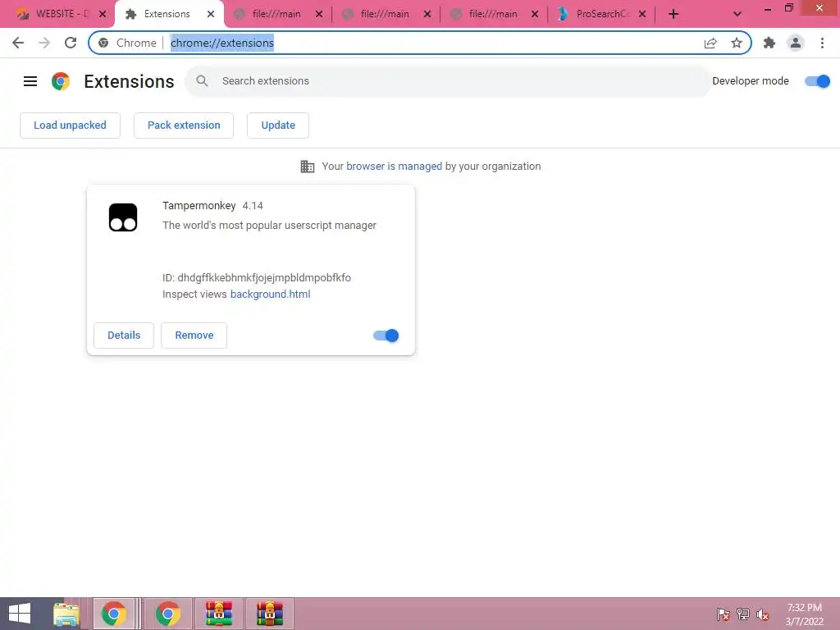Open Chrome's three-dot menu
The image size is (840, 630).
822,43
